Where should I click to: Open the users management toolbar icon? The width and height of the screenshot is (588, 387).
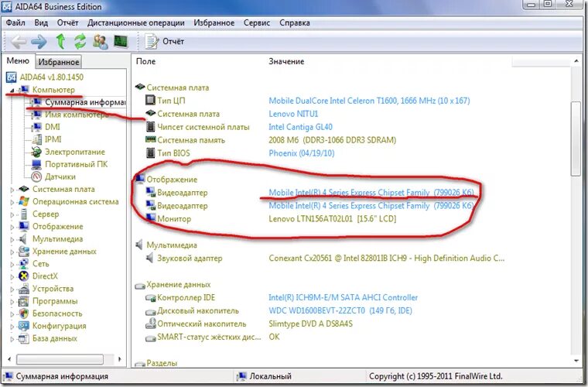tap(101, 41)
